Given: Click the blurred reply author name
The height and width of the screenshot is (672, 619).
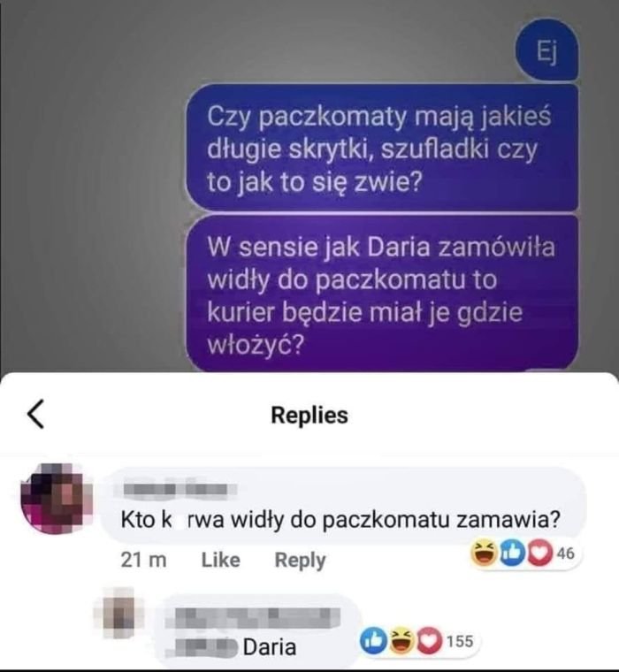Looking at the screenshot, I should pyautogui.click(x=253, y=616).
